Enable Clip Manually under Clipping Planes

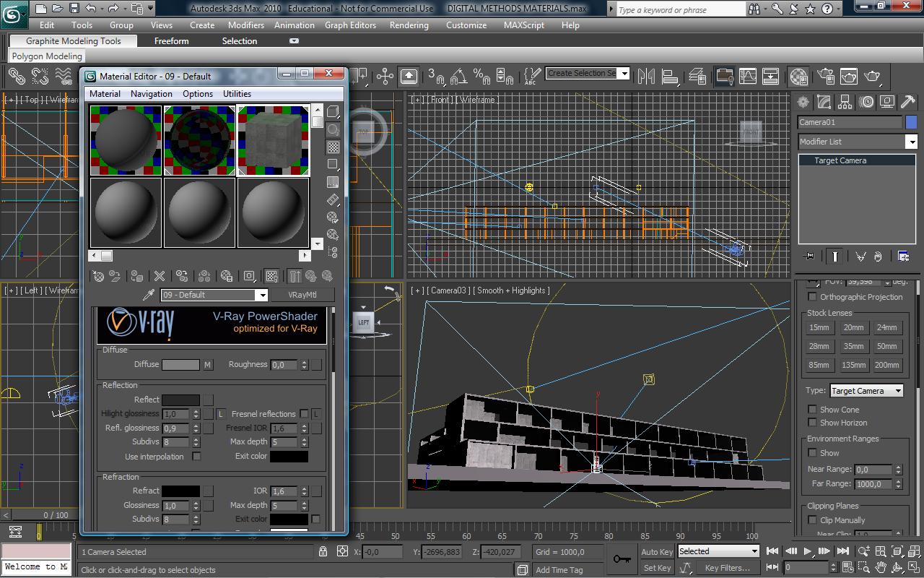[x=812, y=519]
